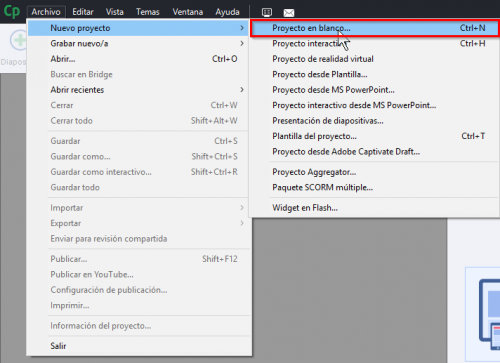Click Guardar menu entry
This screenshot has width=500, height=363.
pos(138,141)
